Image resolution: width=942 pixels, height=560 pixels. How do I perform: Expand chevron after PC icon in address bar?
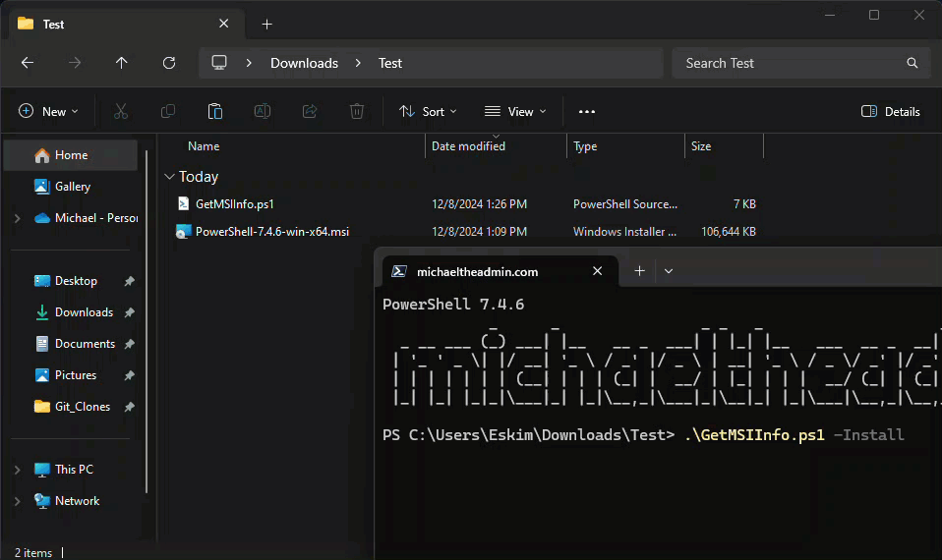coord(249,63)
